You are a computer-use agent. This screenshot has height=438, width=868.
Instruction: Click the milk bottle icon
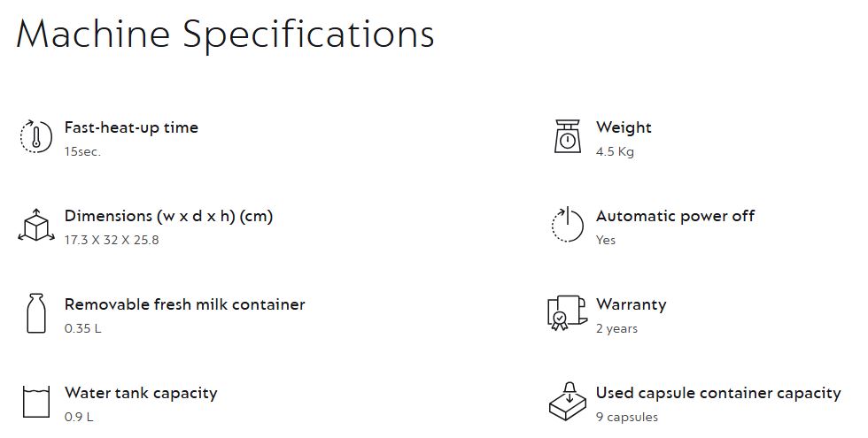(x=35, y=314)
